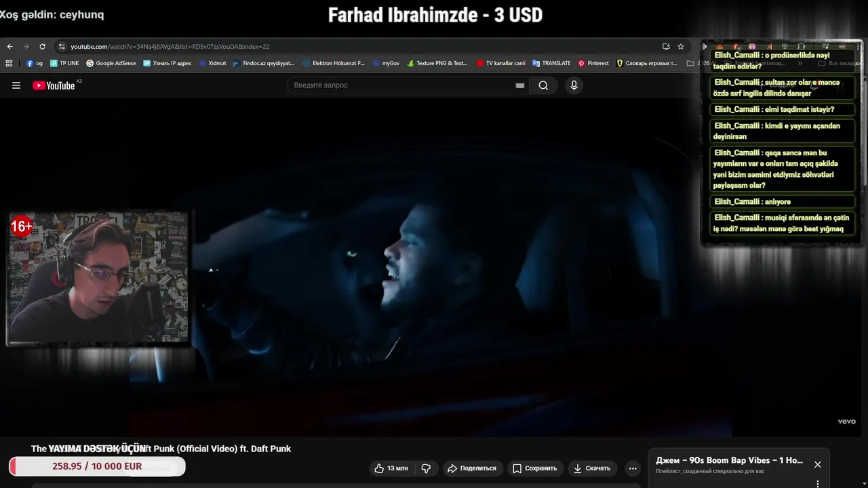Save video with Сохранить button
Viewport: 868px width, 488px height.
(x=534, y=468)
